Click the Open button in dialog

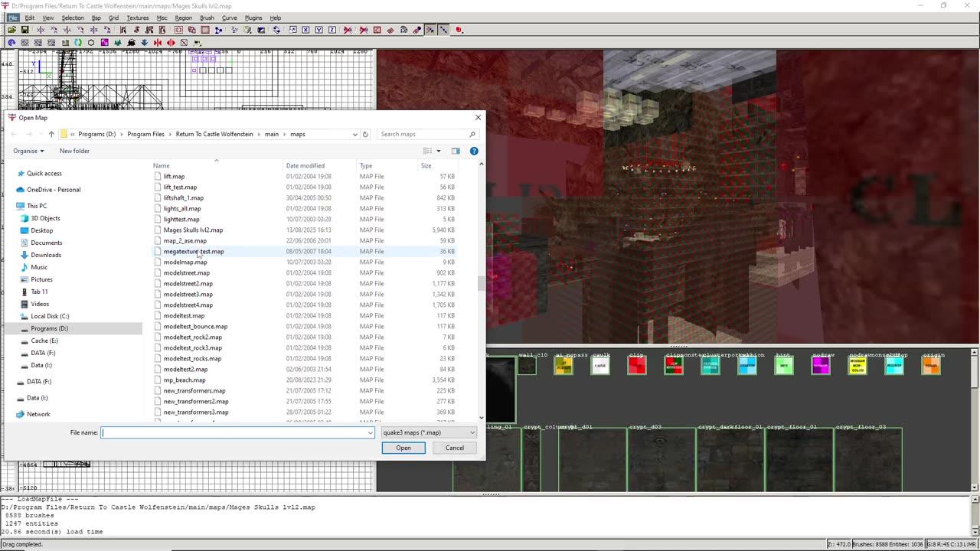pos(403,448)
